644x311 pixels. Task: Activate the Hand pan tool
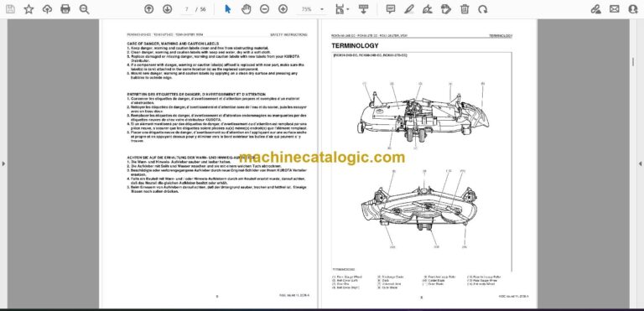246,9
